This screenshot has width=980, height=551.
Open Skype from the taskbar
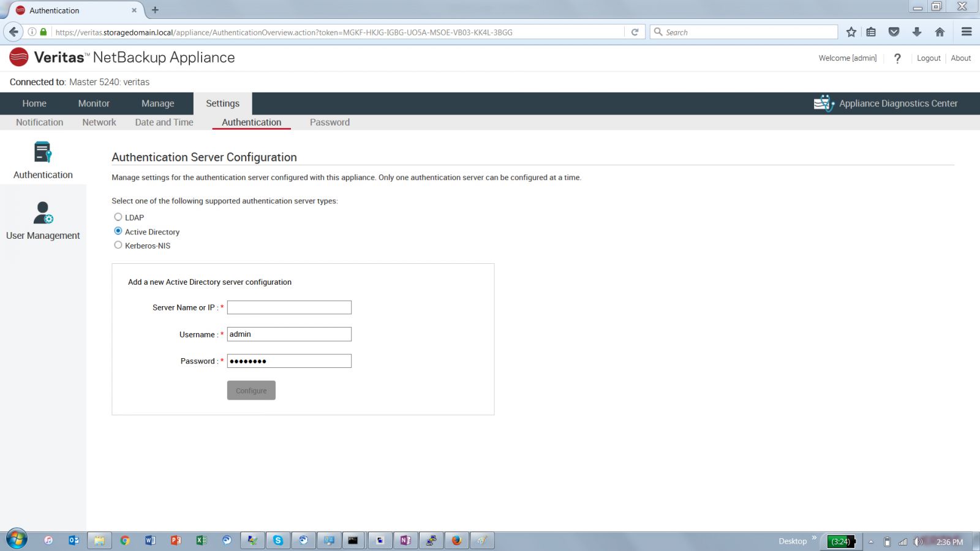pos(278,541)
